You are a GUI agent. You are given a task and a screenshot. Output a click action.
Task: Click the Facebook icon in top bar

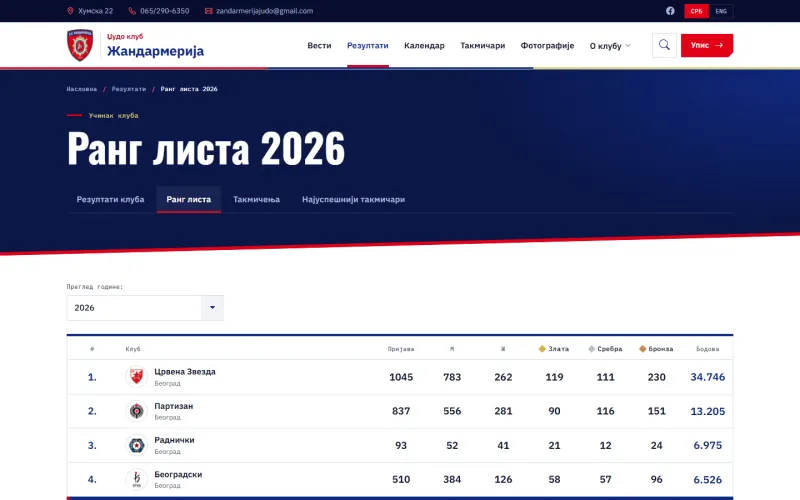point(670,11)
